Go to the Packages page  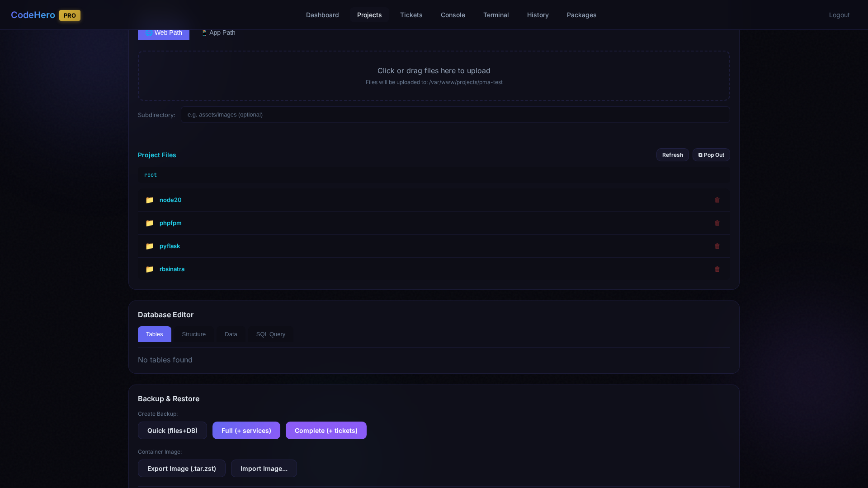[x=581, y=15]
